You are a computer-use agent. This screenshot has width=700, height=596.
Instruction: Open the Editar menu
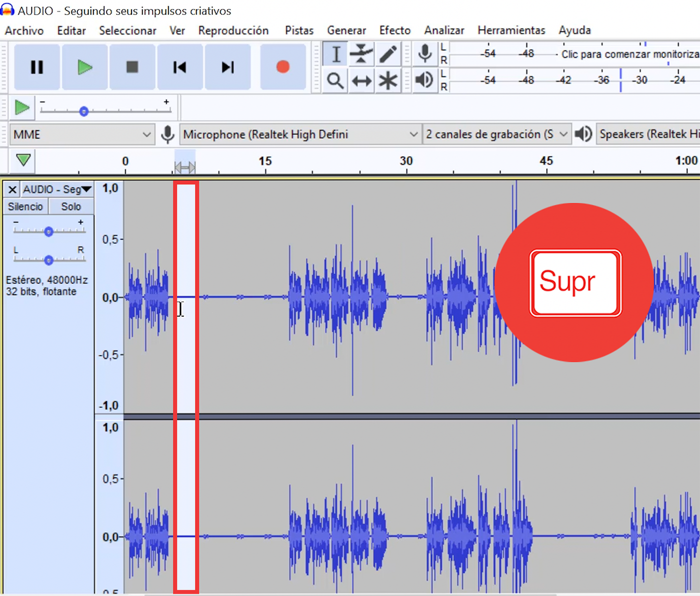tap(71, 31)
